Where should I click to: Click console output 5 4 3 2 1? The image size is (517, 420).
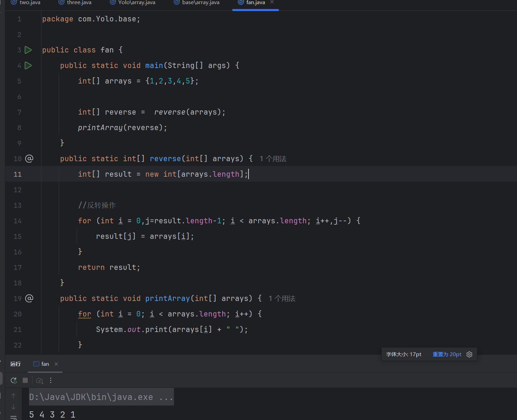[x=52, y=414]
